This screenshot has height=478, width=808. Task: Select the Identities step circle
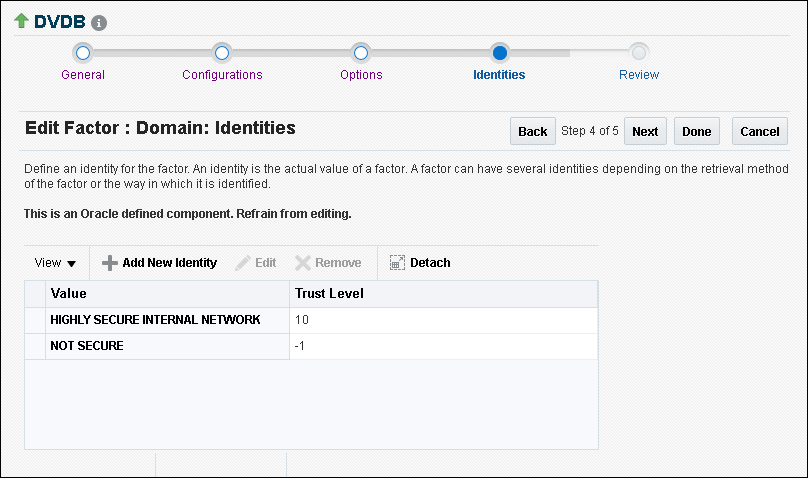(500, 52)
